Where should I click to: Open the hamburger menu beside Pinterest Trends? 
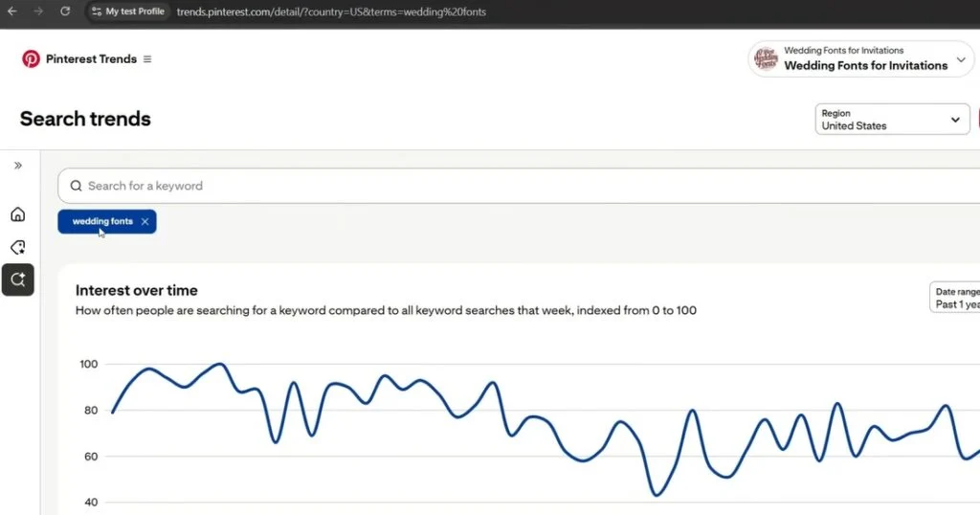[x=147, y=58]
